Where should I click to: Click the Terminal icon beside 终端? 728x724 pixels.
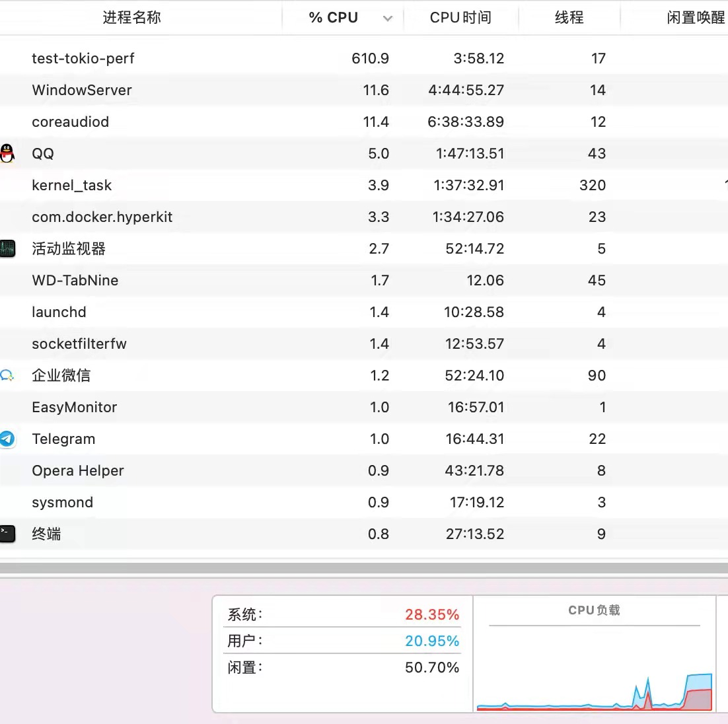7,534
